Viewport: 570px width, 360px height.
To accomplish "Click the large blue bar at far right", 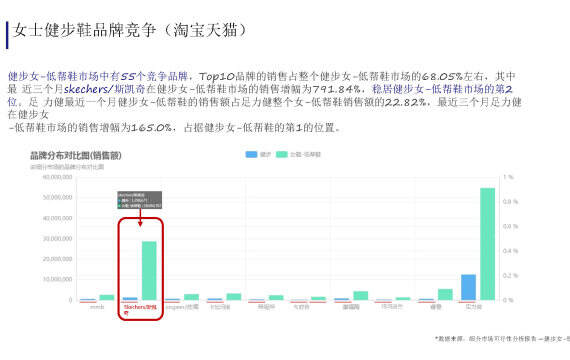I will coord(468,287).
